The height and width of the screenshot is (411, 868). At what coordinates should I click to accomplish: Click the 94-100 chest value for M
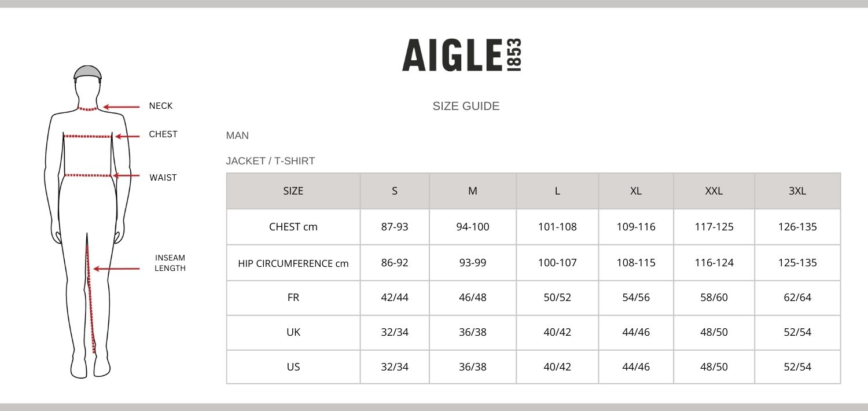click(x=473, y=227)
